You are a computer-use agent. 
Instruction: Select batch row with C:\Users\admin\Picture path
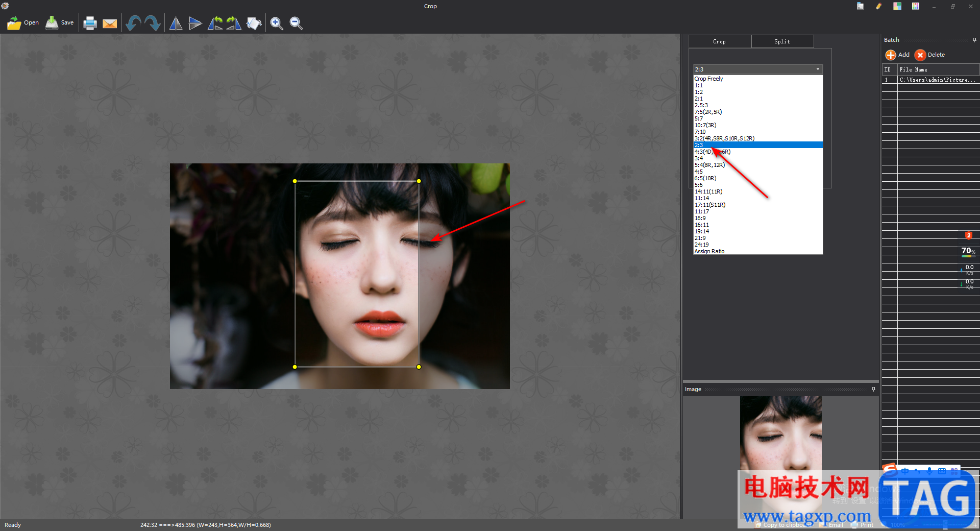[930, 80]
